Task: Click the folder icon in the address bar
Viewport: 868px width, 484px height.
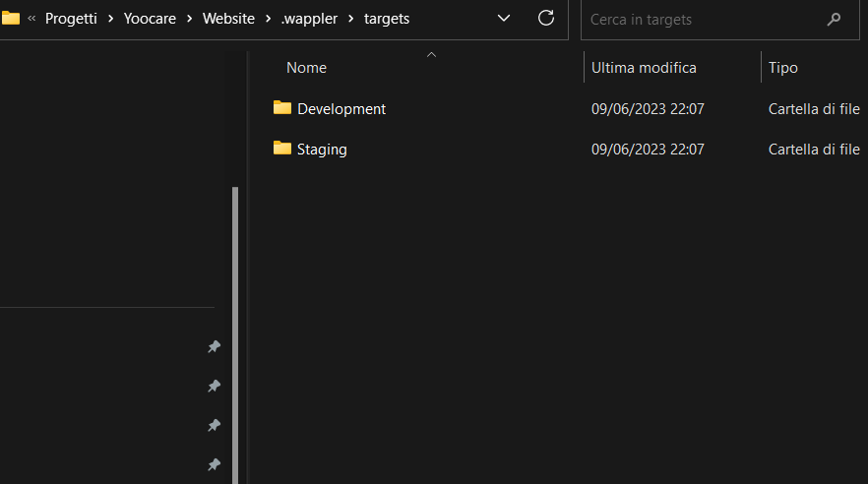Action: [x=10, y=19]
